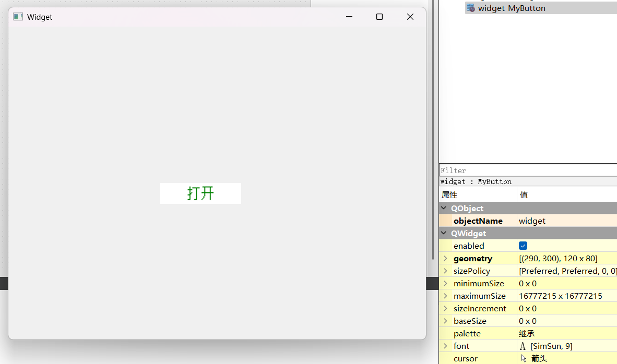Click the MyButton class icon in the object tree
This screenshot has height=364, width=617.
click(471, 8)
